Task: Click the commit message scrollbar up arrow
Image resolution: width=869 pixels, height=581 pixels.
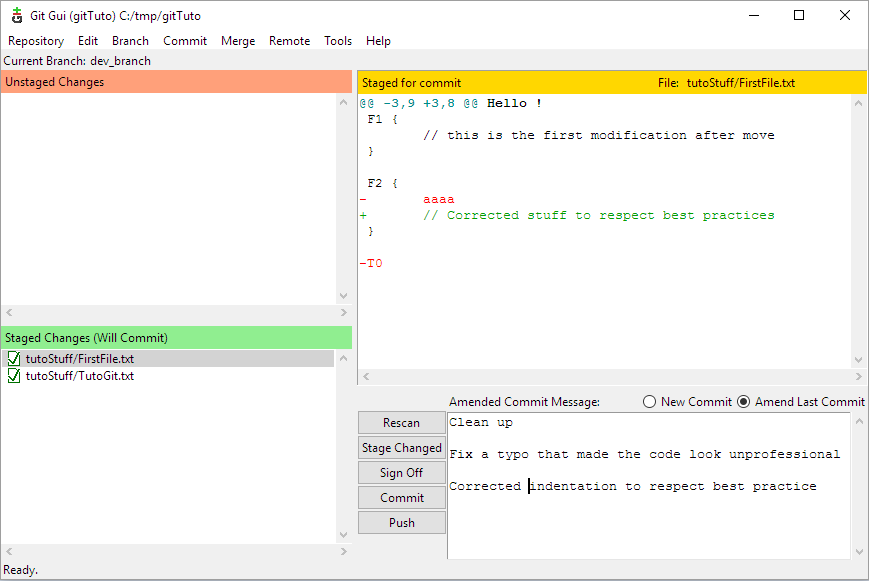Action: click(x=859, y=421)
